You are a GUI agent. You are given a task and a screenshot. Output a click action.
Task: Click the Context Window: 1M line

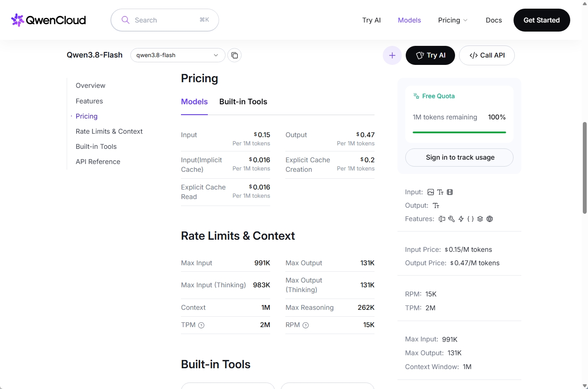point(438,367)
